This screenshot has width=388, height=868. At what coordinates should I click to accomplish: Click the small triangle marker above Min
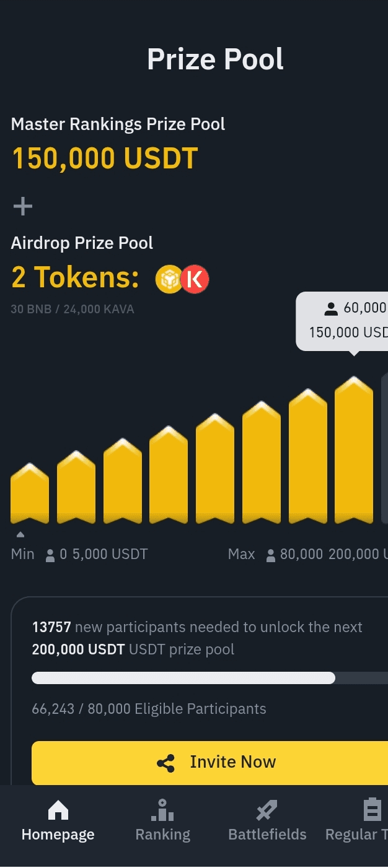point(20,534)
